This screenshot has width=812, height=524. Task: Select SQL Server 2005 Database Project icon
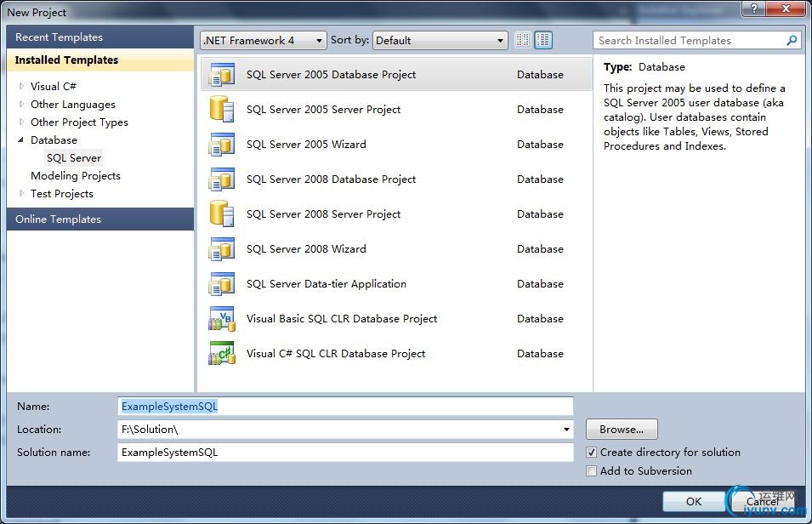pos(222,75)
